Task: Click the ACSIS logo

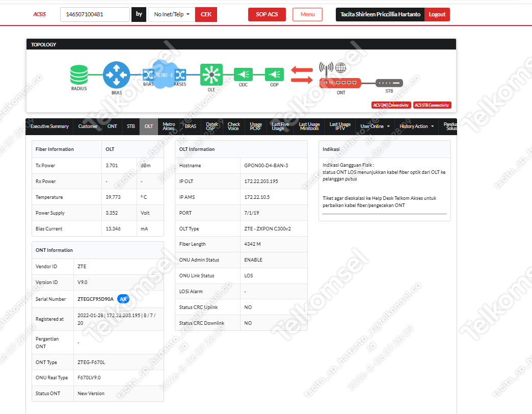Action: pyautogui.click(x=39, y=14)
